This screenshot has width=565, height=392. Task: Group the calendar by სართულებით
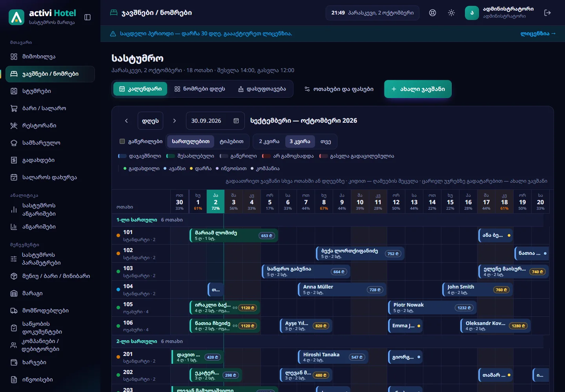(191, 142)
